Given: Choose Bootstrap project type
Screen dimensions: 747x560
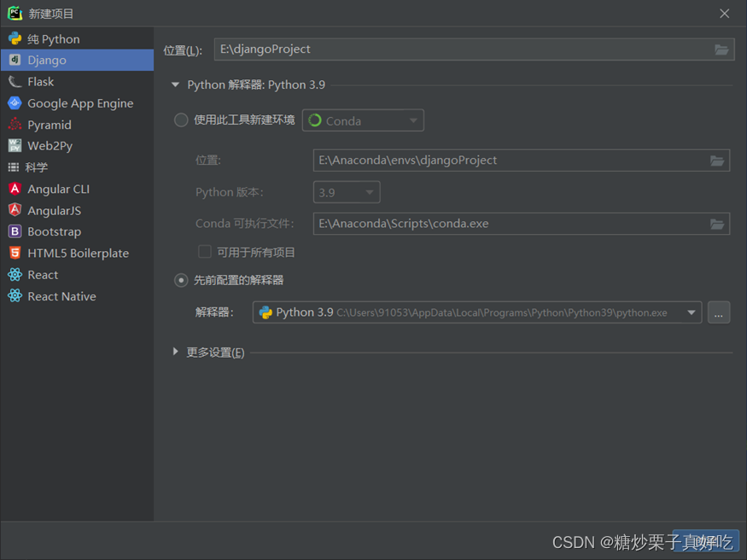Looking at the screenshot, I should (x=77, y=231).
